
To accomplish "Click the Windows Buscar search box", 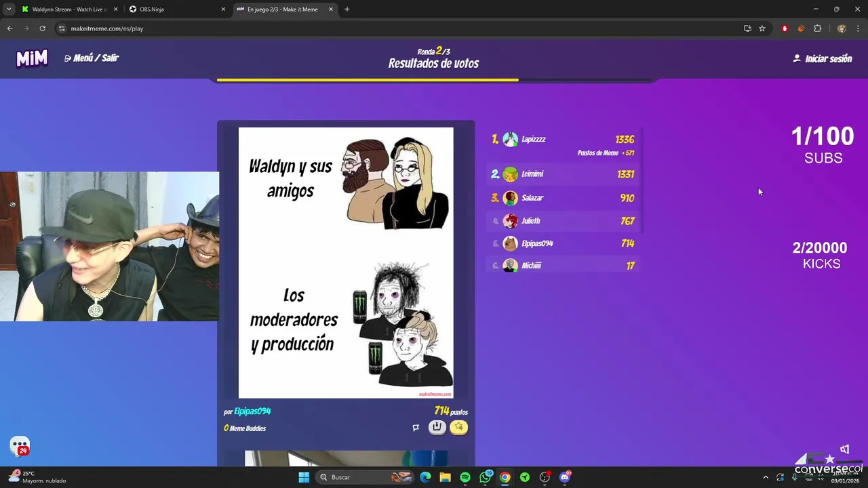I will [x=366, y=477].
